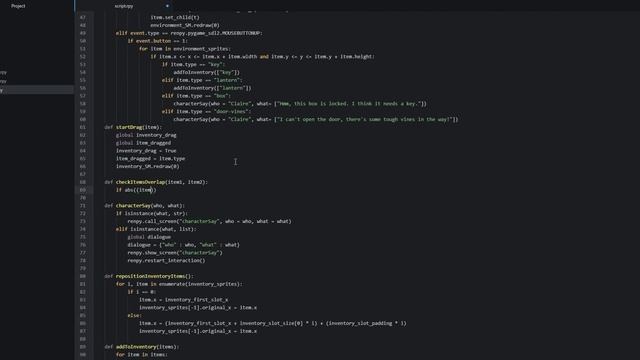The height and width of the screenshot is (360, 640).
Task: Click the 'def characterSay(who, what):' line
Action: (144, 206)
